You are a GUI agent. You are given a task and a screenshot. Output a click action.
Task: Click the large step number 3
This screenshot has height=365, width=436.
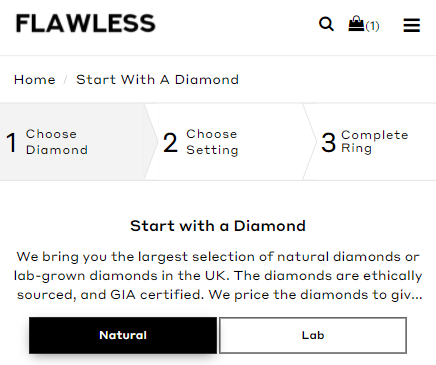[x=328, y=143]
